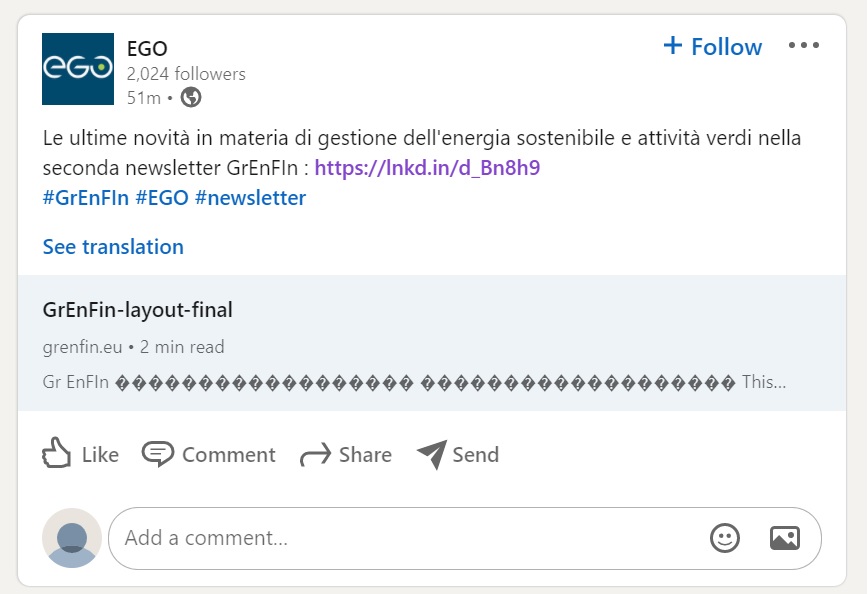Click the thumbs-up Like icon
868x594 pixels.
click(56, 453)
